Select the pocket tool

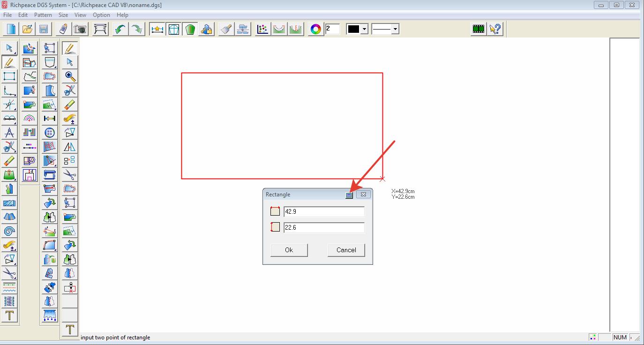[x=50, y=62]
